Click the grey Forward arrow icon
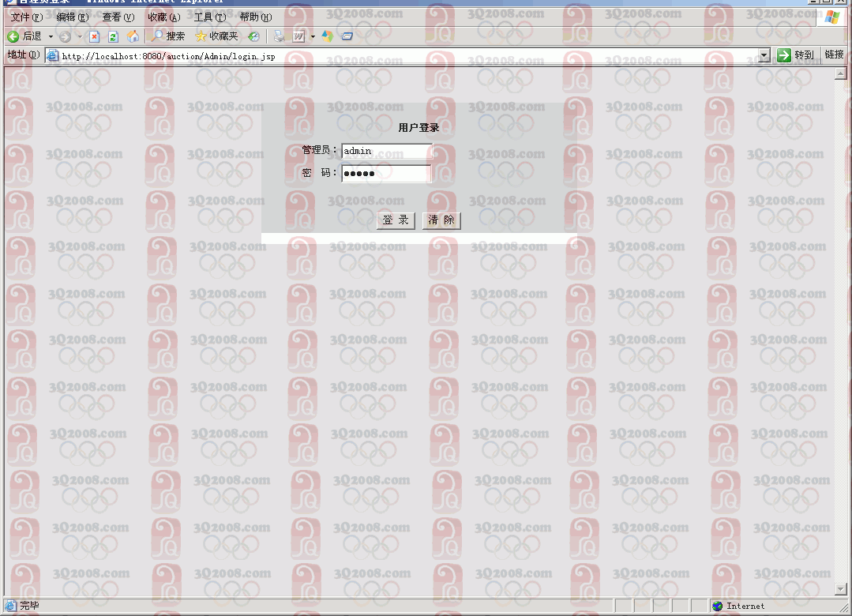 (x=66, y=36)
